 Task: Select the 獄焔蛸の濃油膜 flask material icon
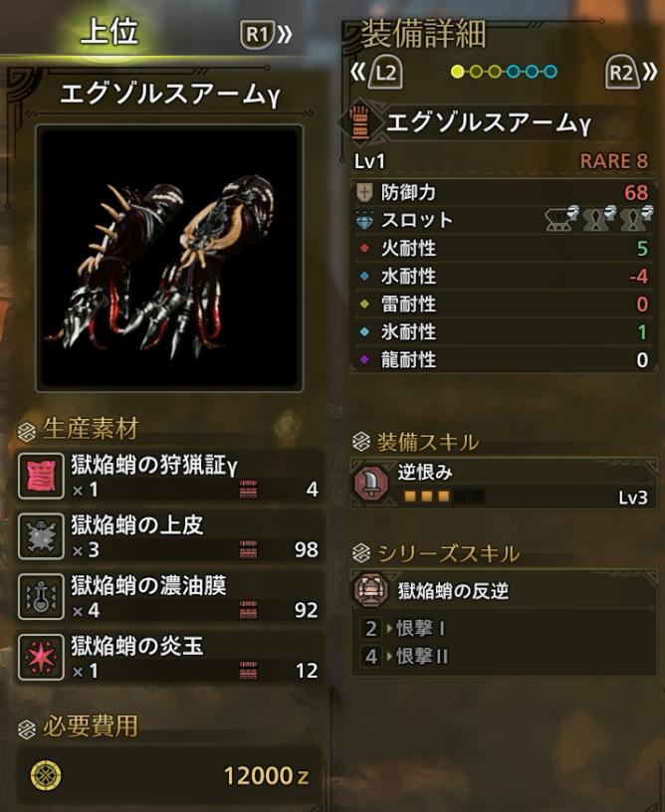[x=41, y=597]
